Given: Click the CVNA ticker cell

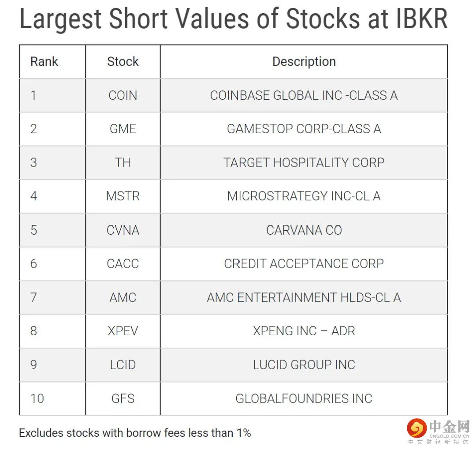Looking at the screenshot, I should click(123, 230).
